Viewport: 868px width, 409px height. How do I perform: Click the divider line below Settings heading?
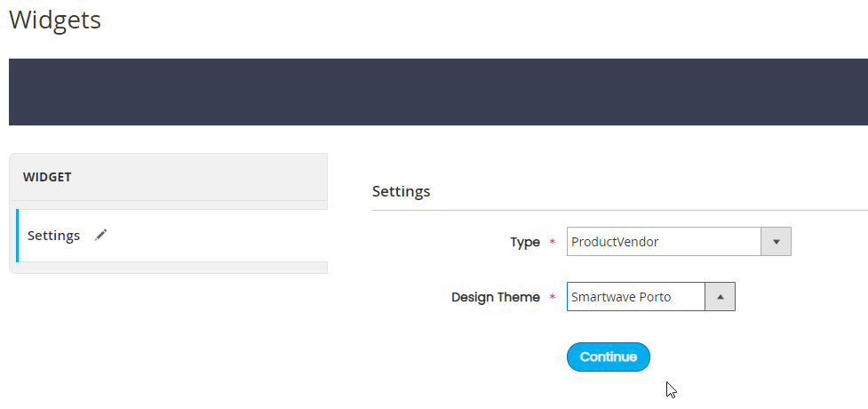pos(620,210)
